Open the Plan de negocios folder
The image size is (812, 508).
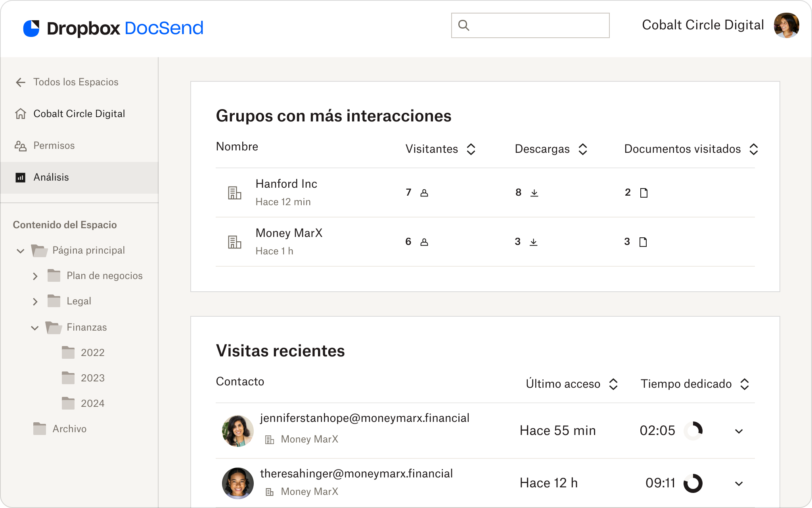click(104, 275)
